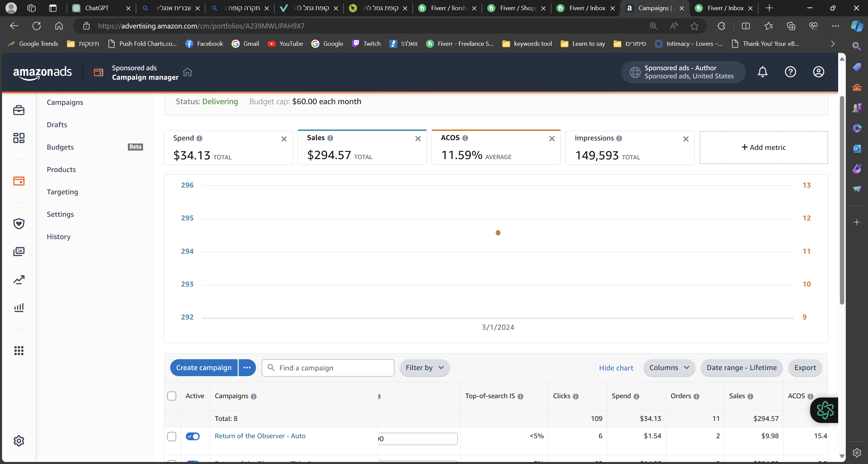Open Sponsored ads - Author account switcher
Viewport: 868px width, 464px height.
(x=683, y=72)
